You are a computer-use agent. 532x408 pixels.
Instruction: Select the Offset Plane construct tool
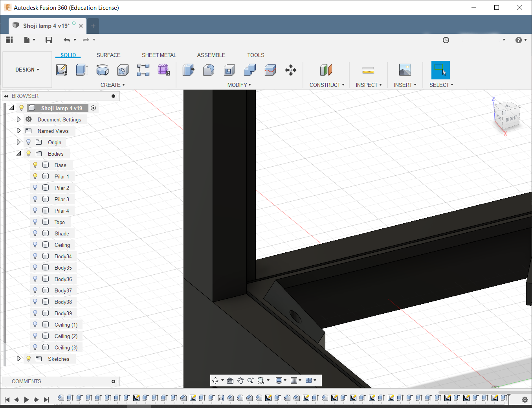(x=326, y=70)
